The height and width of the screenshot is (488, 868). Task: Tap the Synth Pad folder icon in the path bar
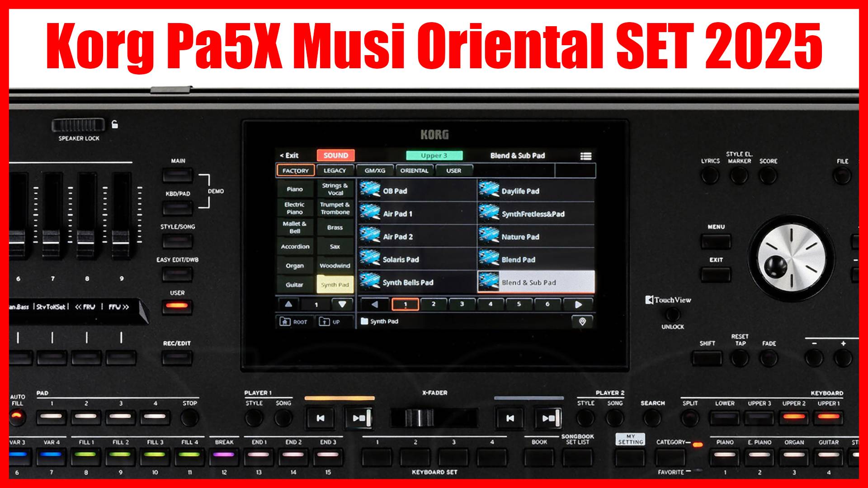tap(363, 322)
